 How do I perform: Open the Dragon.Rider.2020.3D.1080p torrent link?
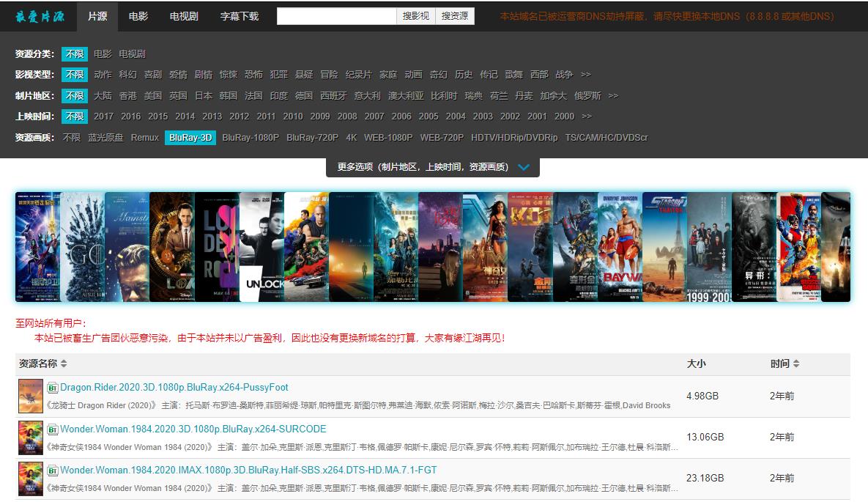tap(174, 387)
